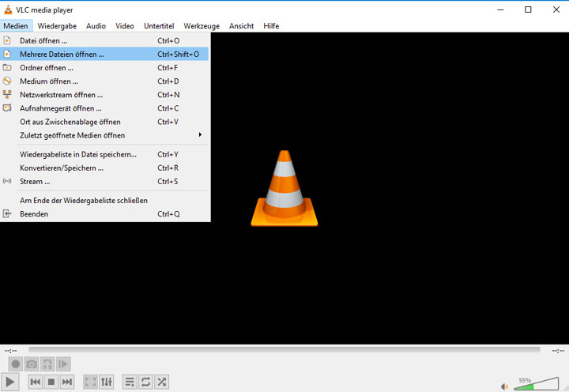Click the folder icon beside Ordner öffnen

pos(7,67)
